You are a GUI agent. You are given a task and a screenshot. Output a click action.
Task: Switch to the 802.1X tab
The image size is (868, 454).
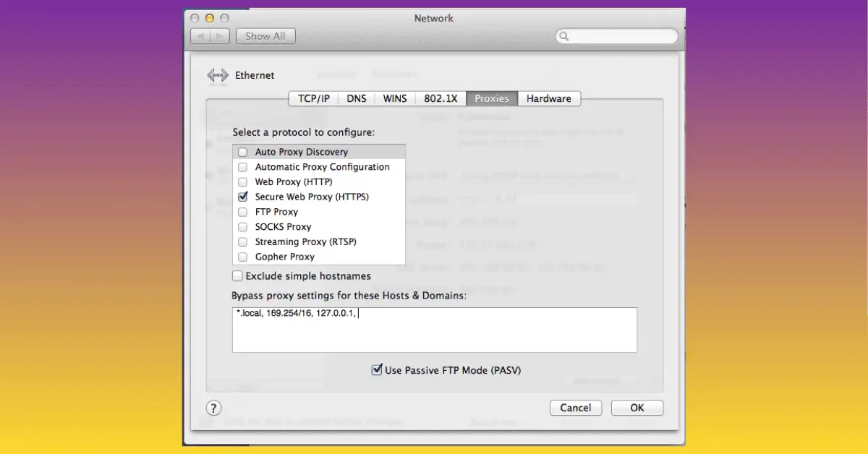click(x=440, y=98)
